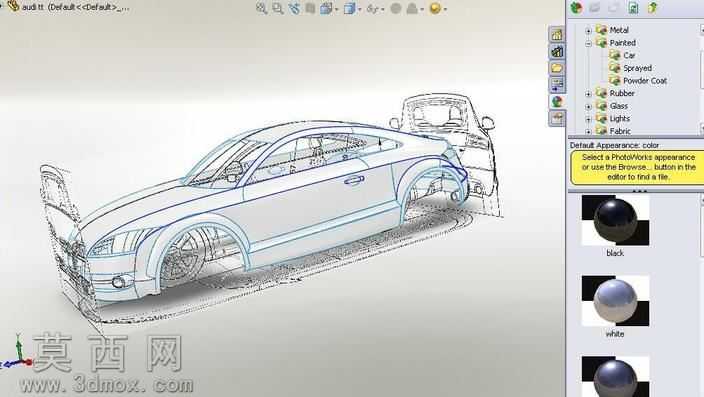Click the yellow PhotoWorks appearance hint box
This screenshot has height=397, width=704.
[x=637, y=168]
